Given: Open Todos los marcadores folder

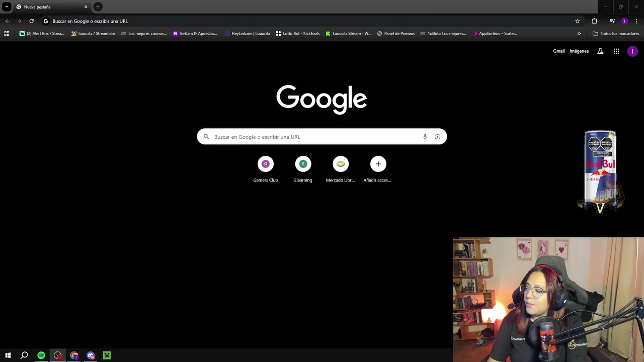Looking at the screenshot, I should [616, 34].
